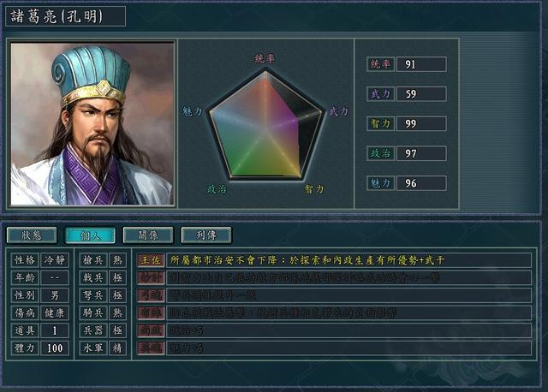Click the pentagon ability radar chart
Viewport: 548px width, 392px height.
coord(265,124)
